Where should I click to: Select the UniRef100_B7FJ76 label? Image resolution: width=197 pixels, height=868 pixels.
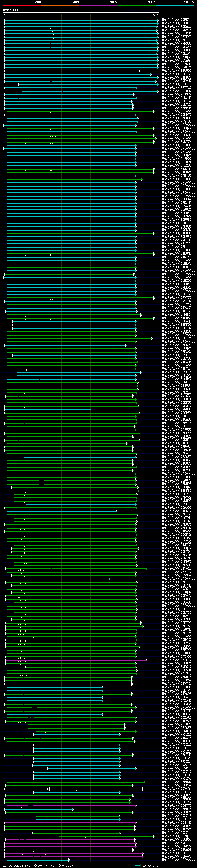(x=177, y=40)
